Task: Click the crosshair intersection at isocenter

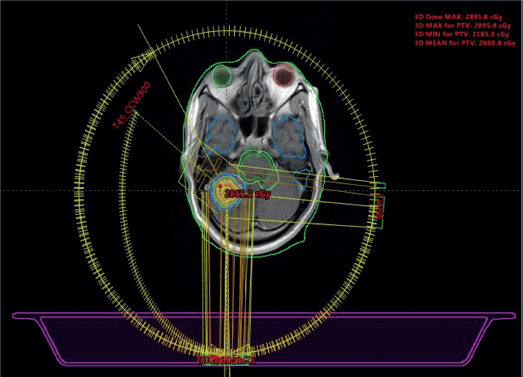Action: (x=227, y=191)
